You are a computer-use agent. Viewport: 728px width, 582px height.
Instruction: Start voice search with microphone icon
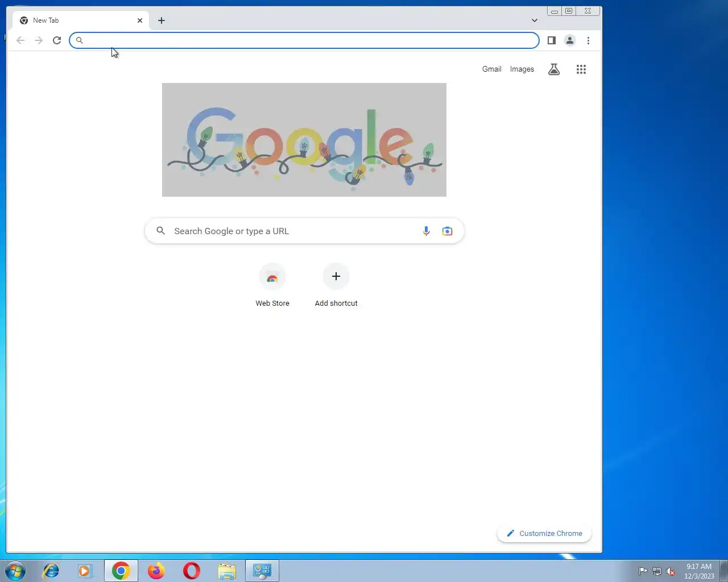click(426, 231)
